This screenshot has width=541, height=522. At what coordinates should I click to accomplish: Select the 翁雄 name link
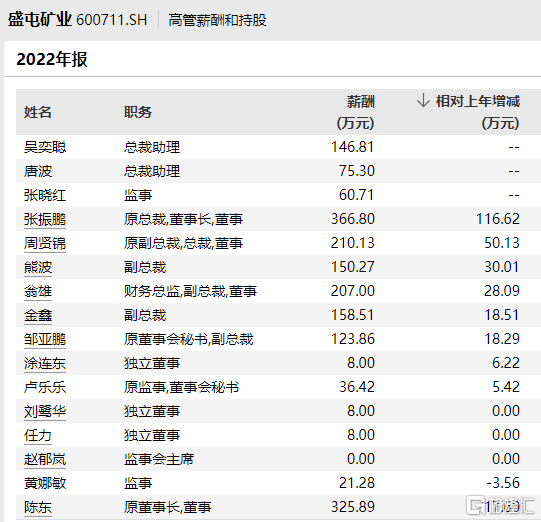[x=38, y=291]
